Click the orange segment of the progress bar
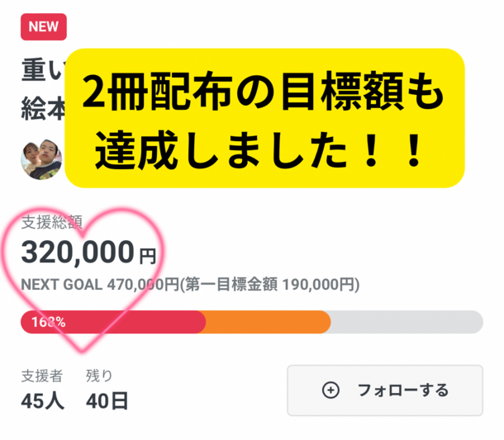This screenshot has width=504, height=440. (x=266, y=322)
